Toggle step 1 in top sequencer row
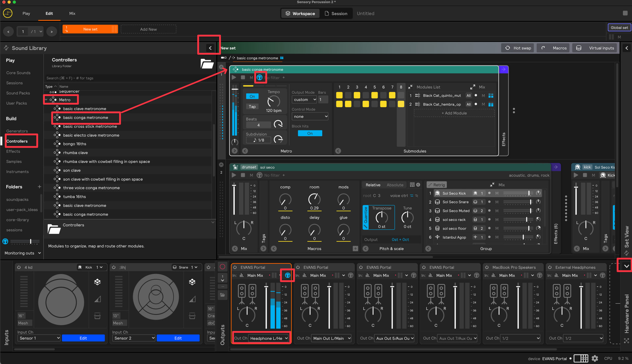This screenshot has width=632, height=364. [339, 95]
